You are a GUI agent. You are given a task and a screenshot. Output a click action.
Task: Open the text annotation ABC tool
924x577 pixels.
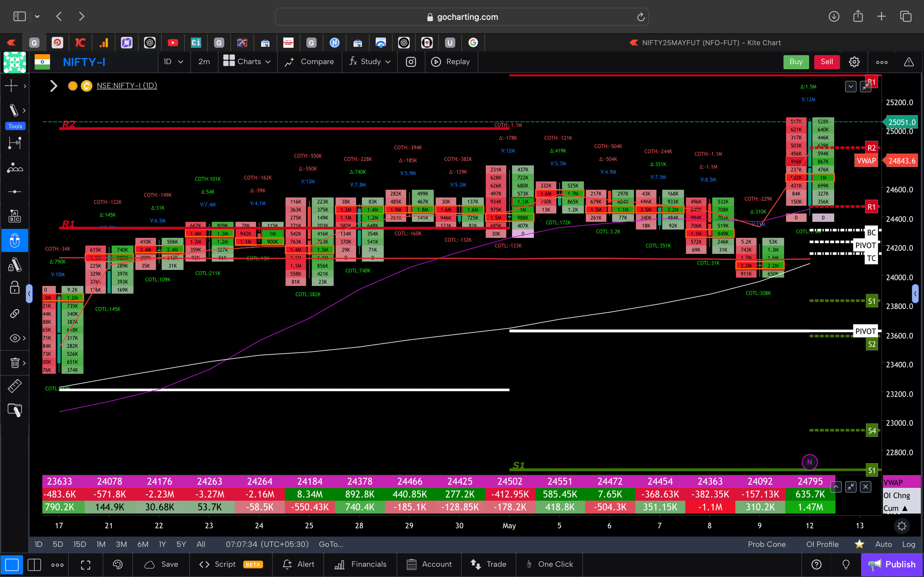click(x=15, y=216)
